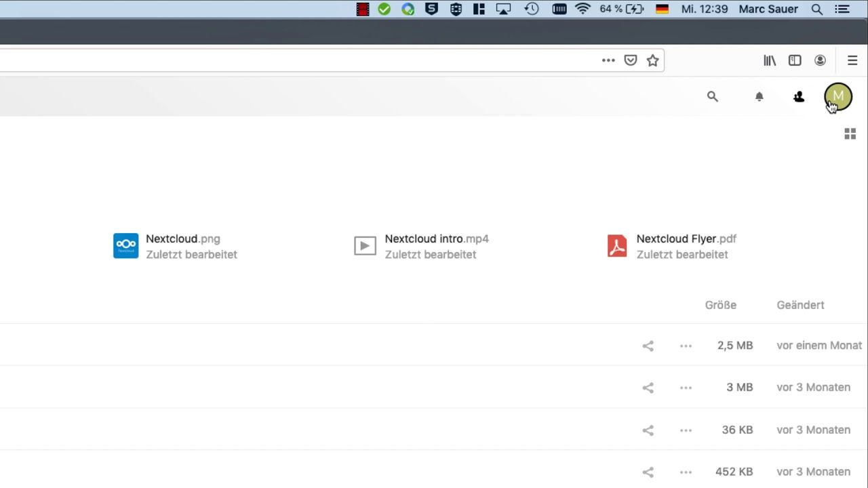Open German input source flag menu
This screenshot has width=868, height=488.
click(663, 9)
